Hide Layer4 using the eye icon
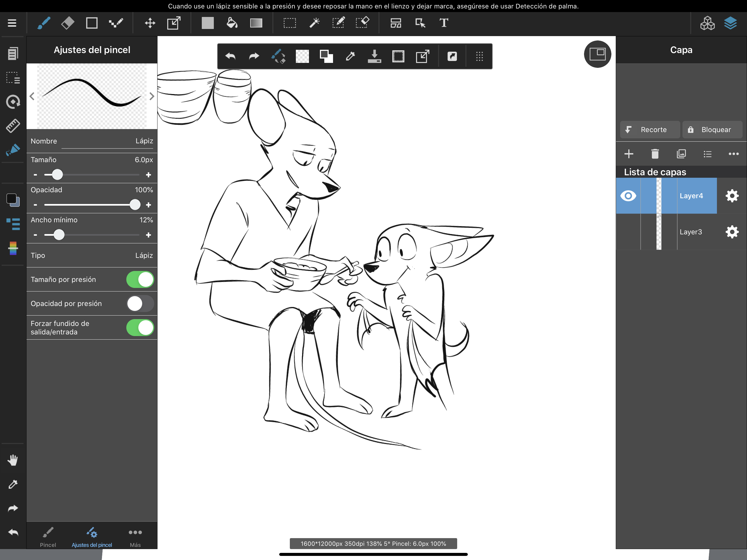This screenshot has height=560, width=747. pos(628,196)
